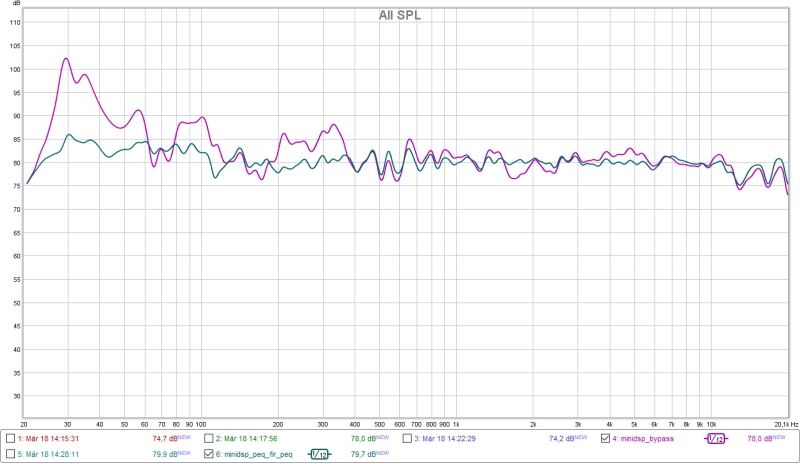Click the 1/12 smoothing icon for minidsp_bypass
Viewport: 800px width, 464px height.
point(715,438)
